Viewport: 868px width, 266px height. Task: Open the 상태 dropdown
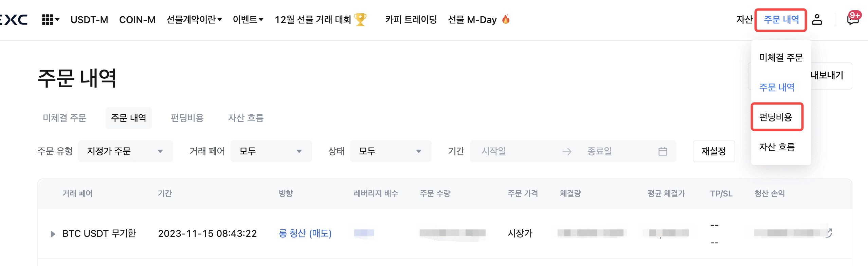click(390, 151)
